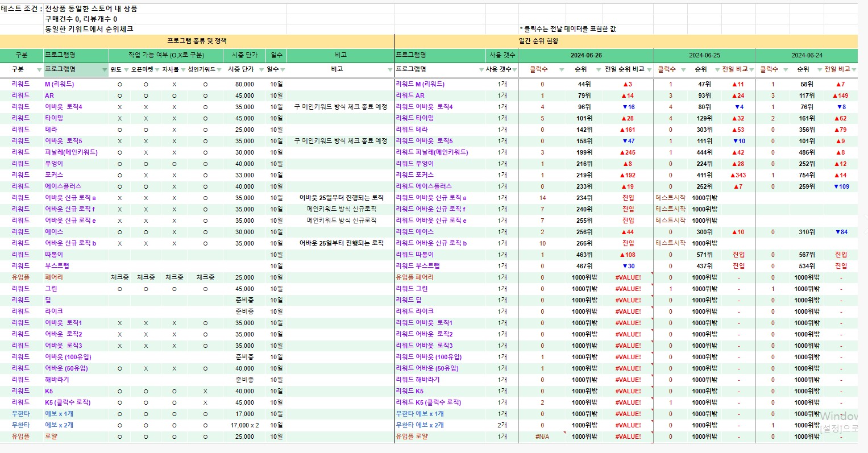The height and width of the screenshot is (453, 868).
Task: Select the 2개 usage count cell
Action: (502, 425)
